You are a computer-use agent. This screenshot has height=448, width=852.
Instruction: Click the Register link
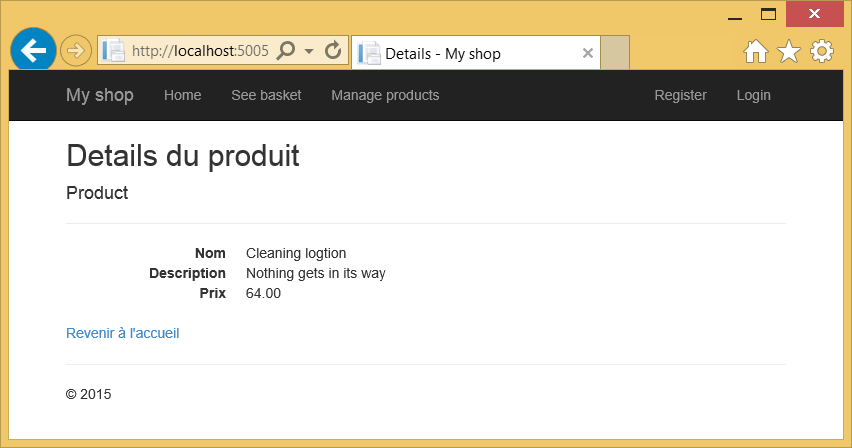[680, 95]
